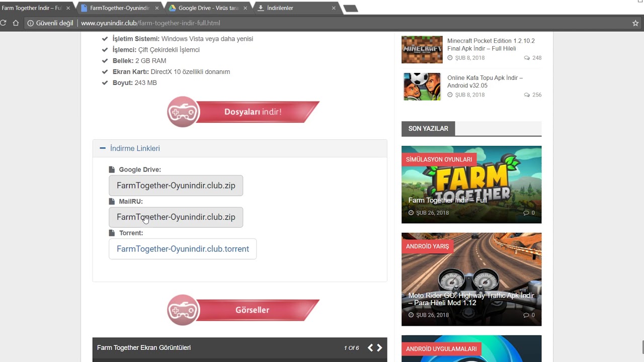Switch to the Google Drive Virüs tab
The image size is (644, 362).
tap(208, 8)
